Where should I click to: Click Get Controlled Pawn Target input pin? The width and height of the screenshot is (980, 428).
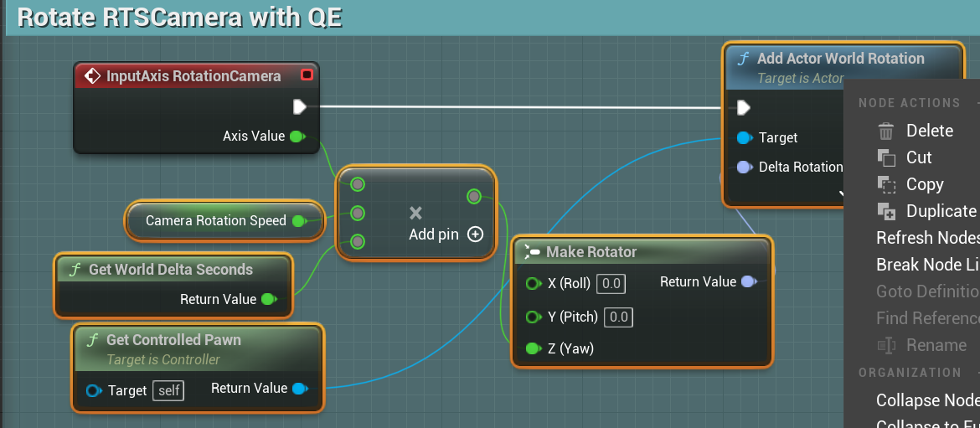[94, 391]
